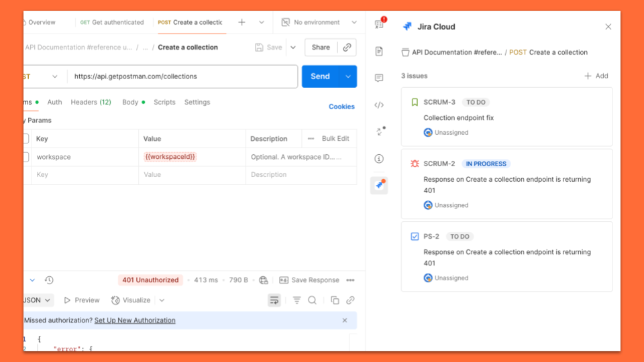Add a new Jira issue
This screenshot has height=362, width=644.
coord(596,76)
